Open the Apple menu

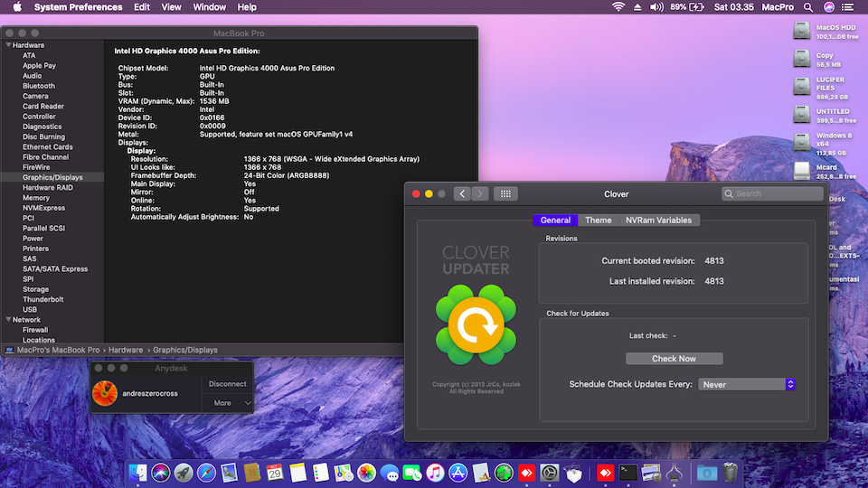click(17, 7)
